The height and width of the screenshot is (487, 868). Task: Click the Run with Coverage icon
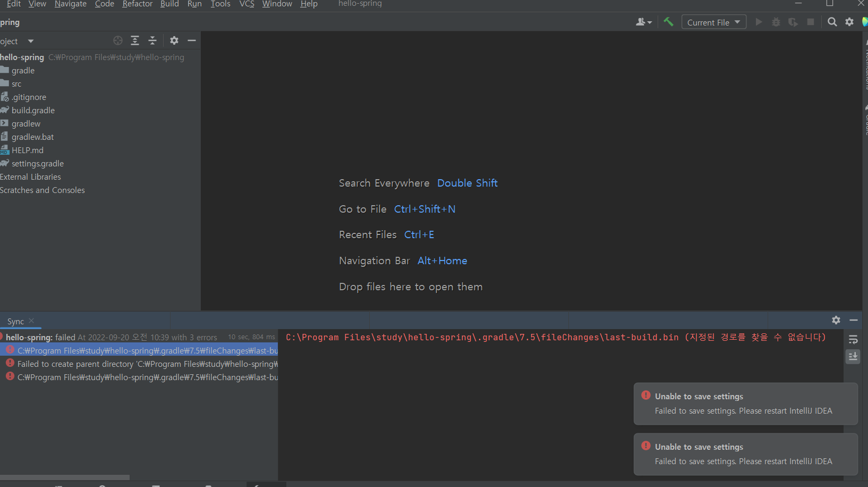coord(793,22)
